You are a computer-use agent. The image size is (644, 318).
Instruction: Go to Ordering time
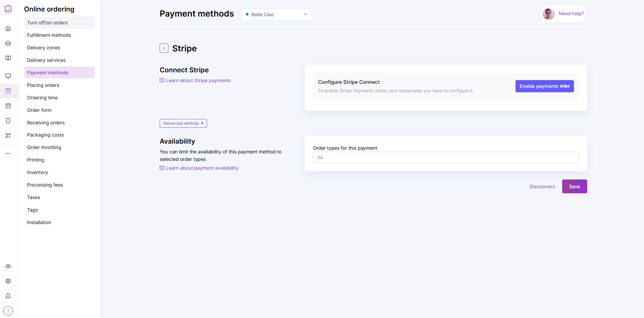click(60, 98)
